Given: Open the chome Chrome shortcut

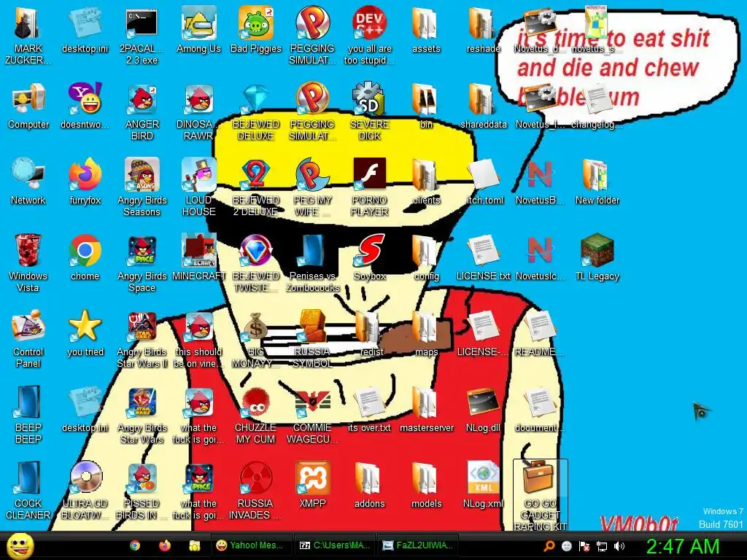Looking at the screenshot, I should coord(85,257).
